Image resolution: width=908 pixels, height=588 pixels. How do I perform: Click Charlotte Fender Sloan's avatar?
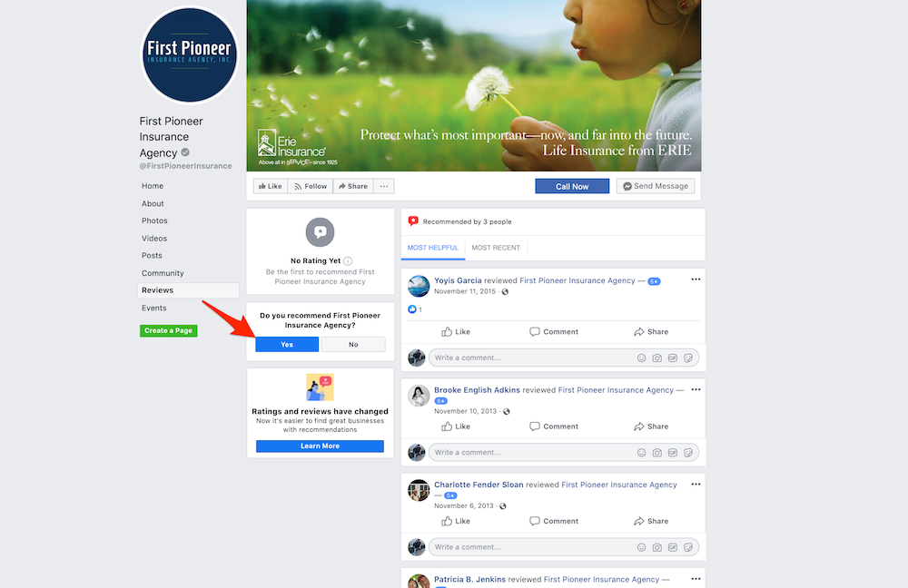point(419,490)
